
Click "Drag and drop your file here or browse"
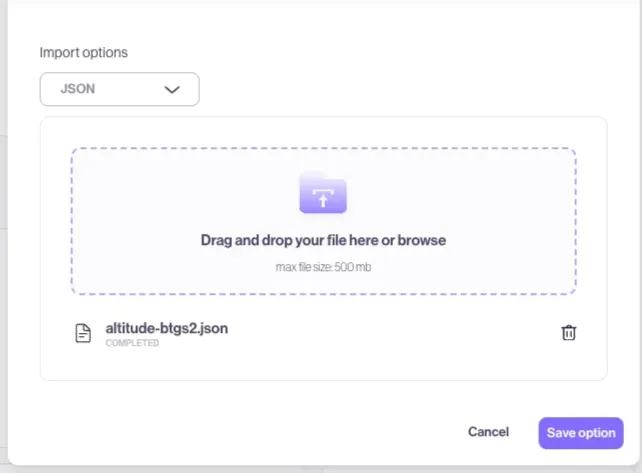point(323,240)
